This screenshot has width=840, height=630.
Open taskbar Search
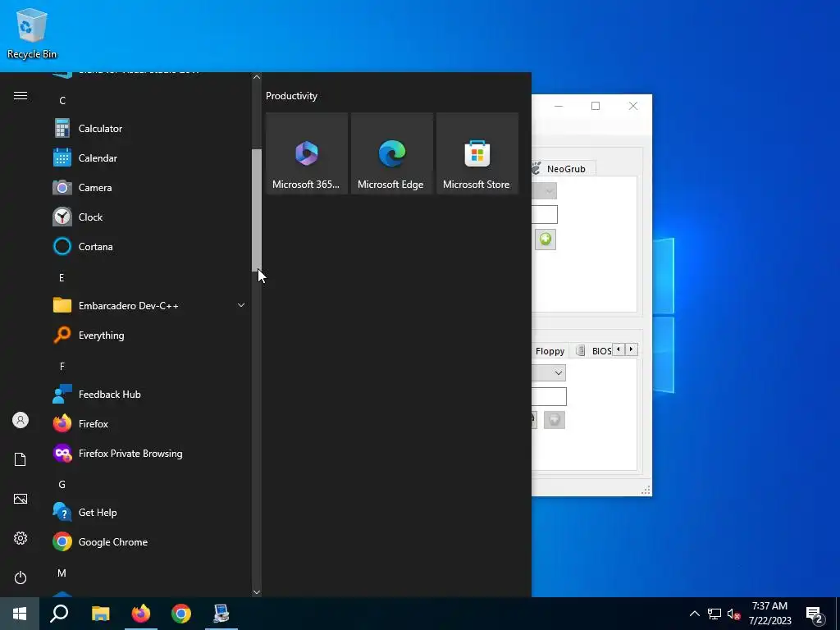[x=59, y=614]
